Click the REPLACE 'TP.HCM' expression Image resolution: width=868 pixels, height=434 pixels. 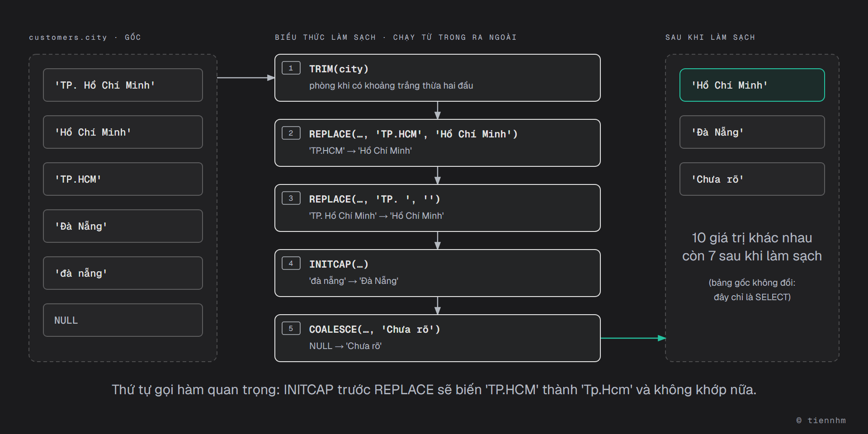tap(413, 134)
